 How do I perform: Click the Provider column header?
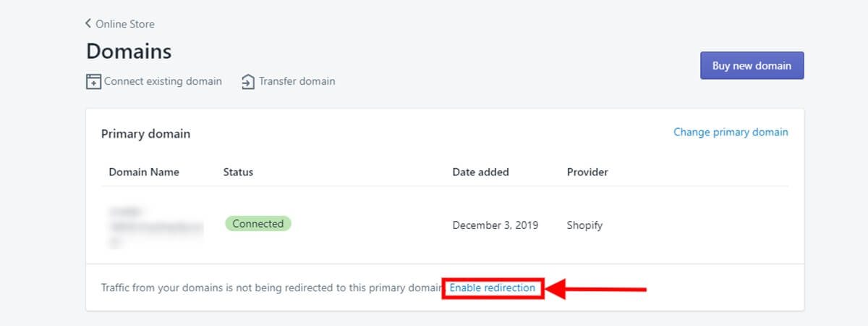tap(587, 172)
